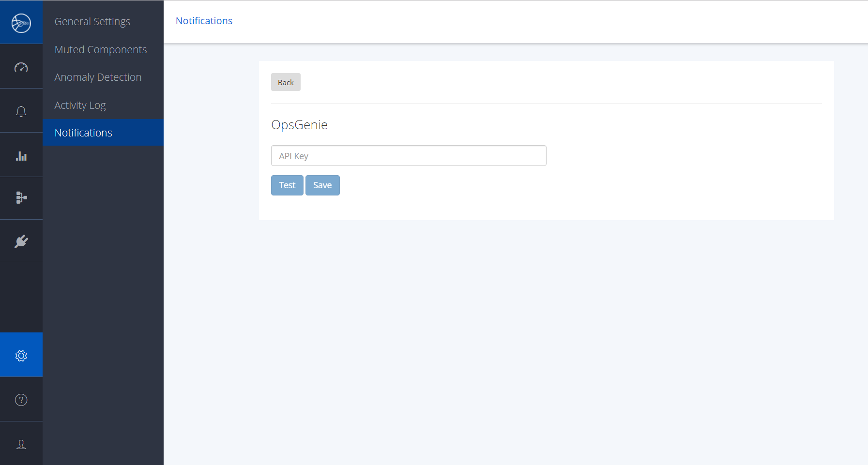Screen dimensions: 868x465
Task: Open help via the question mark icon
Action: coord(21,400)
